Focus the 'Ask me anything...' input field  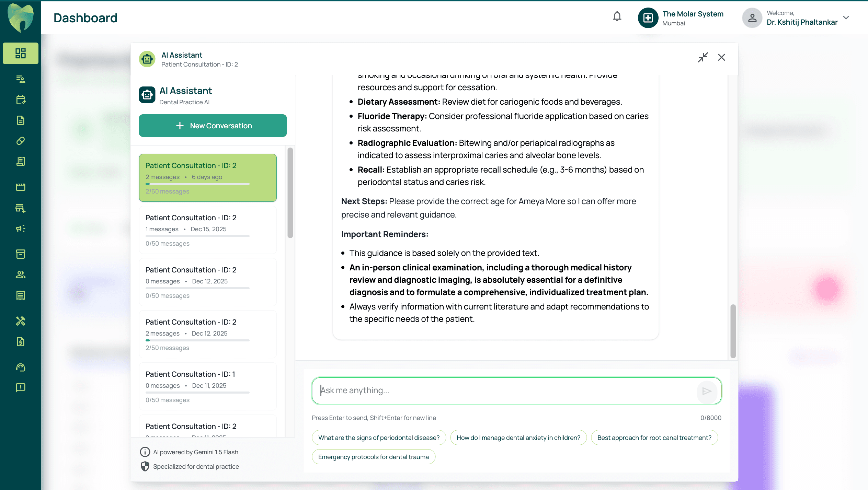[x=505, y=390]
